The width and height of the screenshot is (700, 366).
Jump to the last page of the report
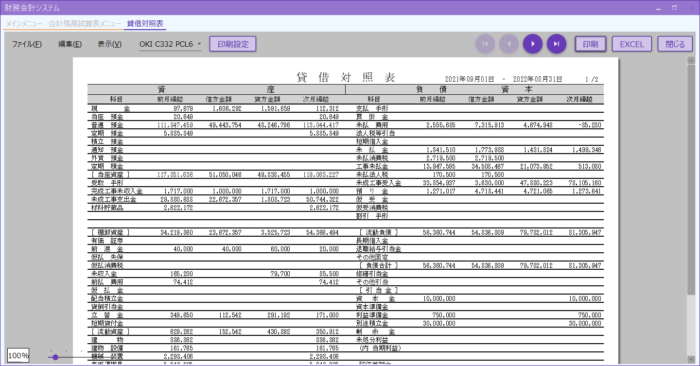[556, 44]
